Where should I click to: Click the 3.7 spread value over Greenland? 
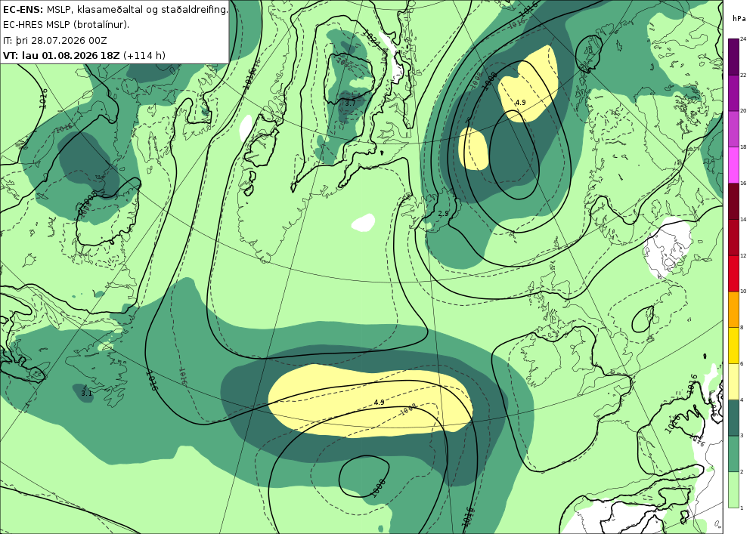coord(351,103)
